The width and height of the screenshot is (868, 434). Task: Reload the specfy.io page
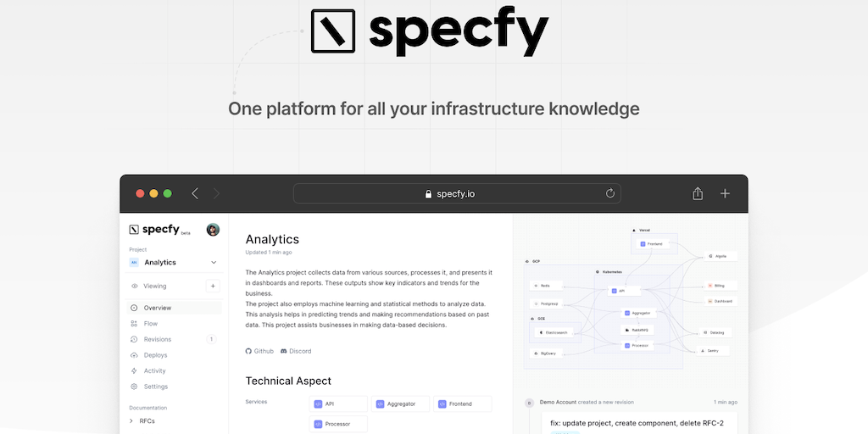coord(609,193)
